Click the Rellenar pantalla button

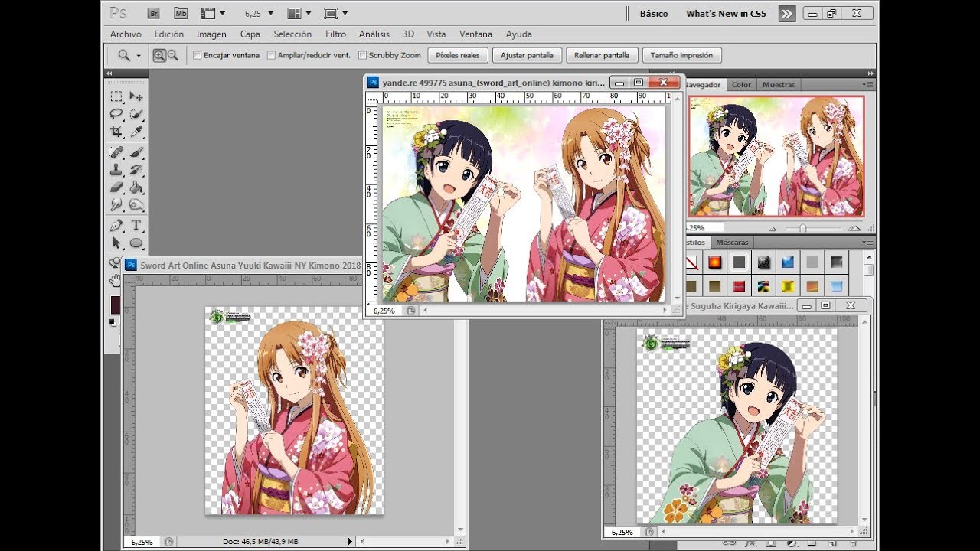(601, 55)
